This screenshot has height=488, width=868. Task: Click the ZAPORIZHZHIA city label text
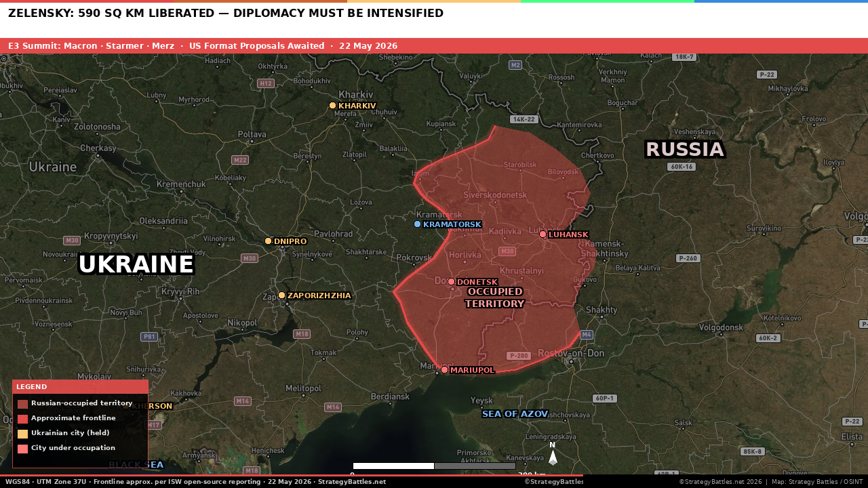click(319, 296)
